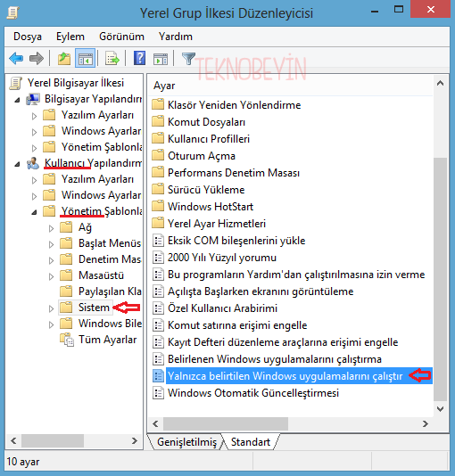Switch to the Genişletilmiş tab

pyautogui.click(x=186, y=442)
